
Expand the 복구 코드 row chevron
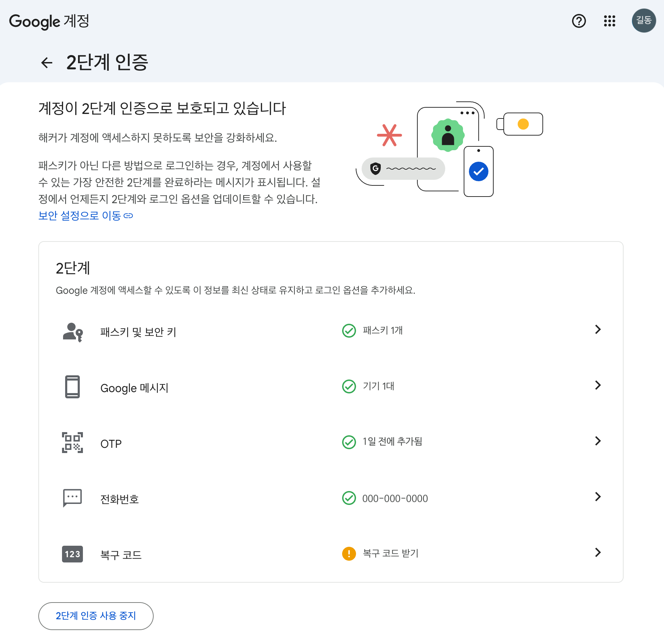tap(598, 553)
